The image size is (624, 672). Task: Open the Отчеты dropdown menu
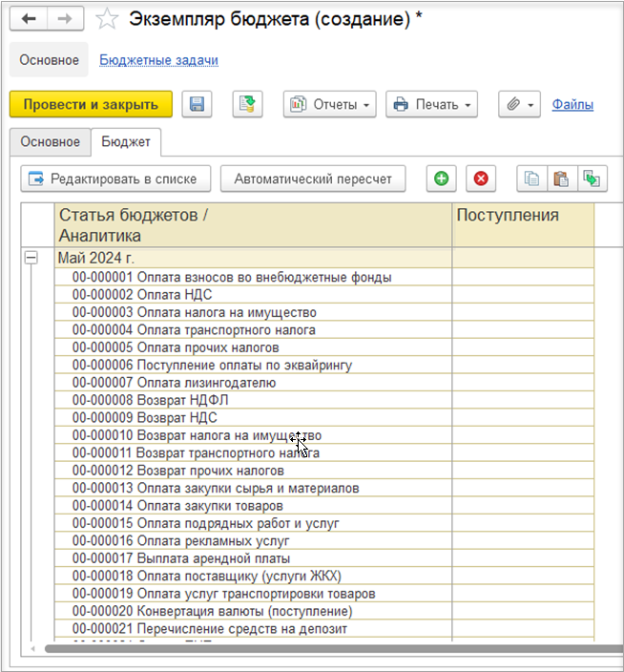point(329,104)
